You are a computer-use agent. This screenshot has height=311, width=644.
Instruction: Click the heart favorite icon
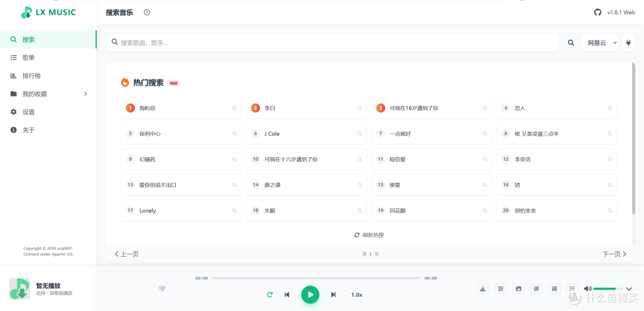(x=162, y=288)
